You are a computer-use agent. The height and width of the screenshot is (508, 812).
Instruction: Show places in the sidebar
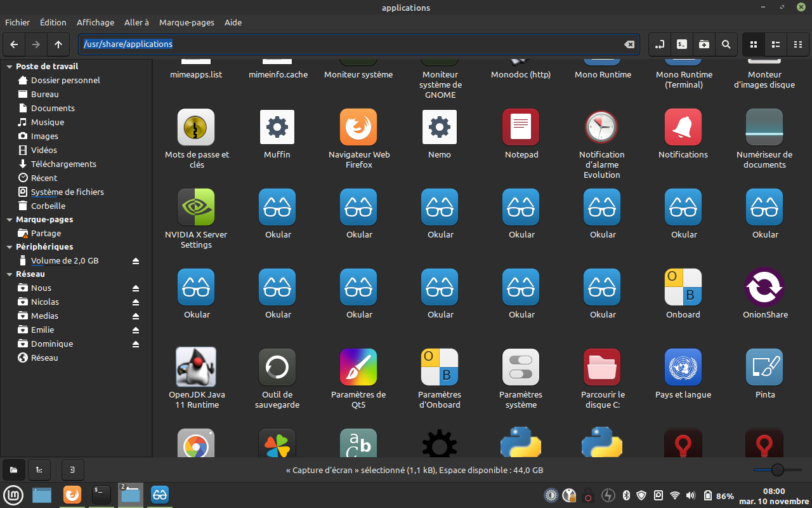(14, 470)
